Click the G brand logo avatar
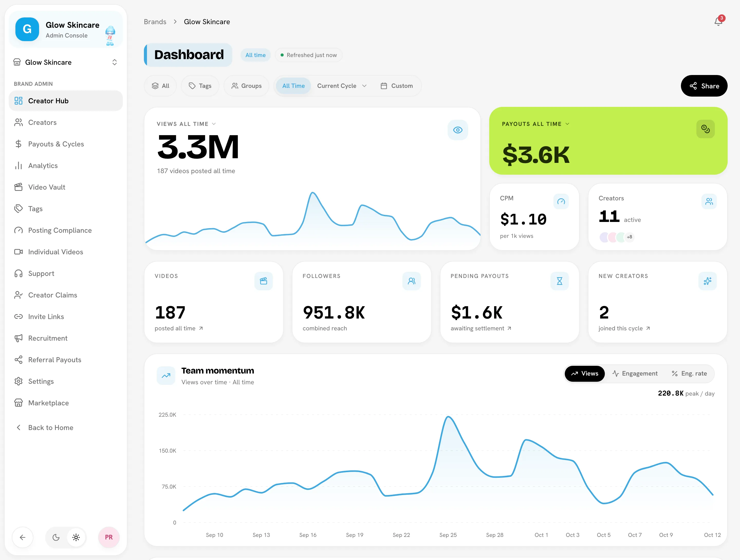 pyautogui.click(x=27, y=29)
